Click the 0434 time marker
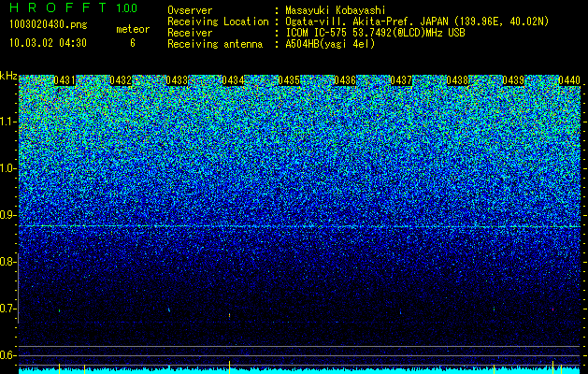The height and width of the screenshot is (374, 588). tap(233, 80)
